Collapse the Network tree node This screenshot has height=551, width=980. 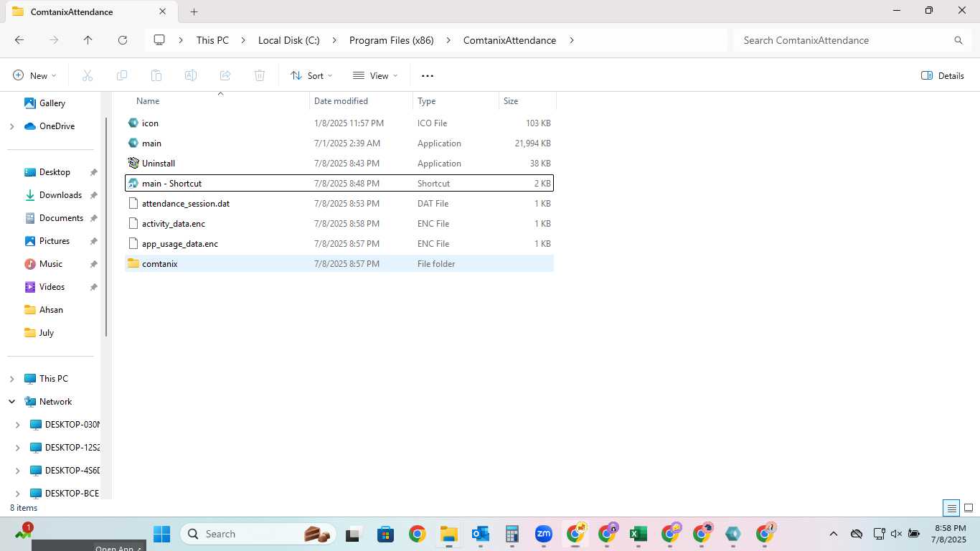11,402
